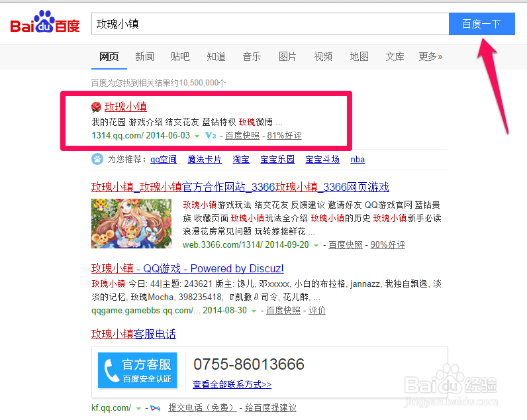Click the phone icon on 官方客服 badge
527x420 pixels.
coord(111,371)
